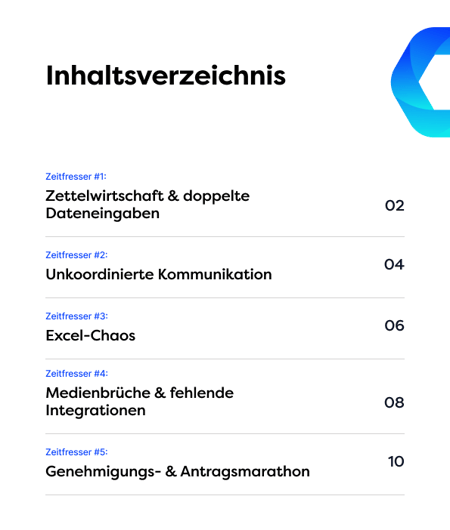Screen dimensions: 450x530
Task: Open the Genehmigungs- & Antragsmarathon chapter
Action: point(177,472)
